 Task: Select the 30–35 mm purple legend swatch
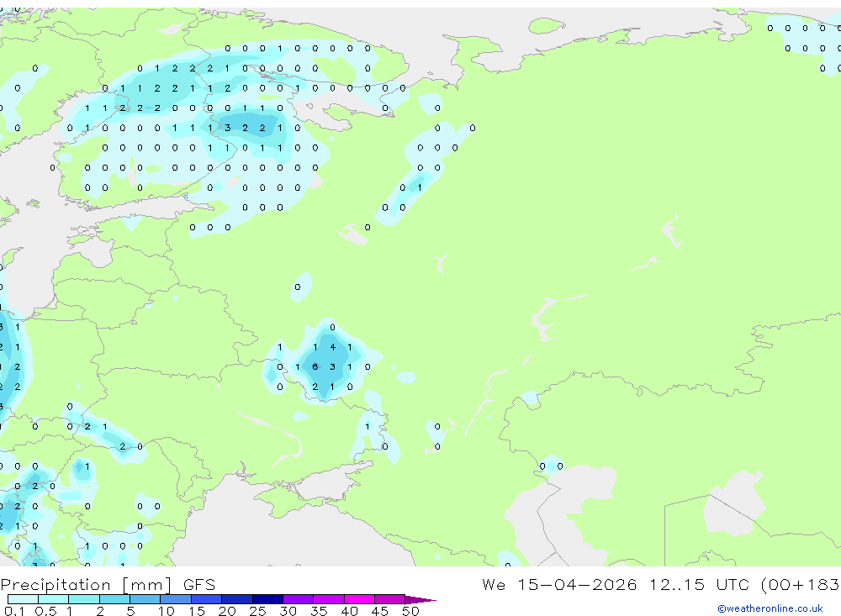[x=298, y=599]
